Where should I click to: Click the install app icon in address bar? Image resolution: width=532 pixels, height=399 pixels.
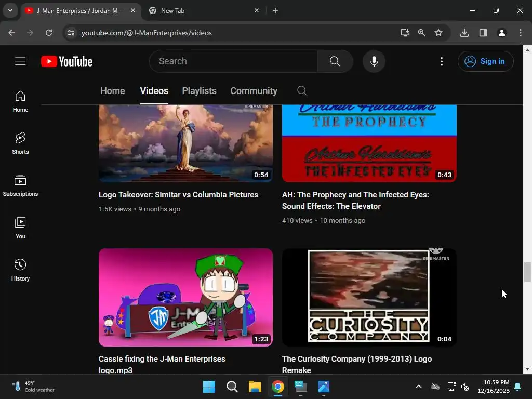coord(405,33)
